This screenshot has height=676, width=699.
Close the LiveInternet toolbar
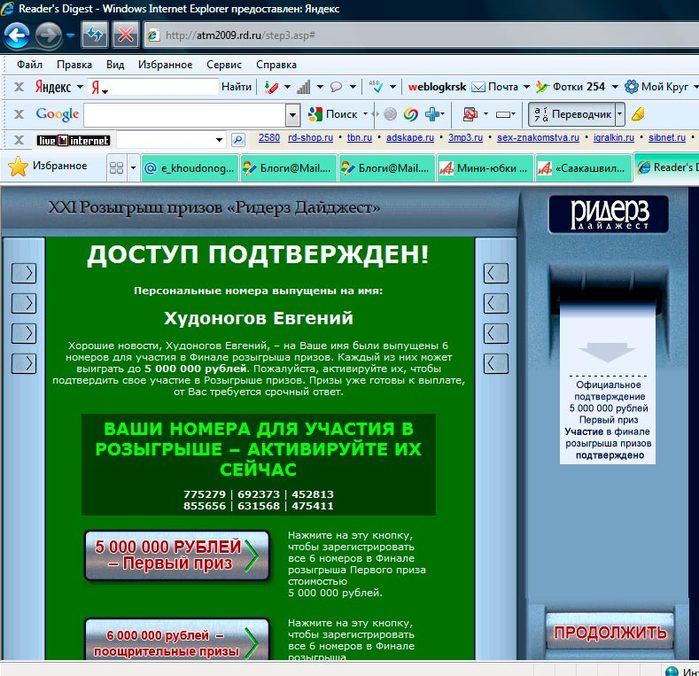[x=19, y=140]
